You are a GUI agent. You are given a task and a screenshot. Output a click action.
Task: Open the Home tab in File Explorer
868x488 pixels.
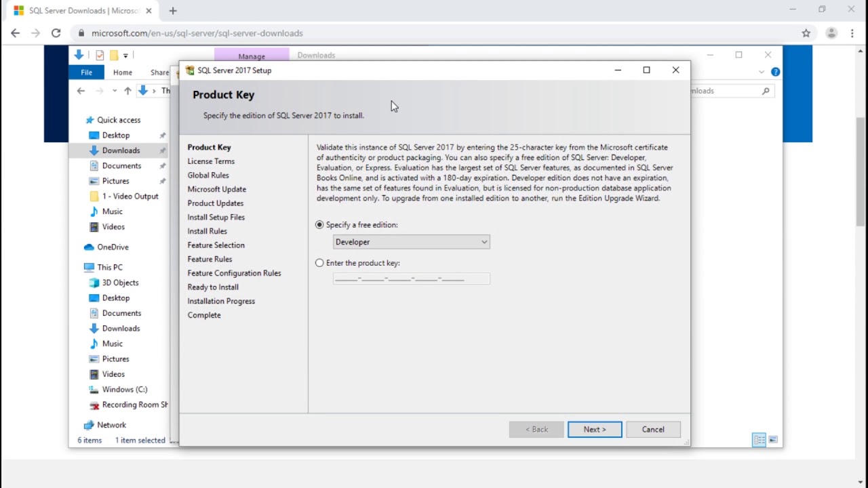[x=123, y=73]
